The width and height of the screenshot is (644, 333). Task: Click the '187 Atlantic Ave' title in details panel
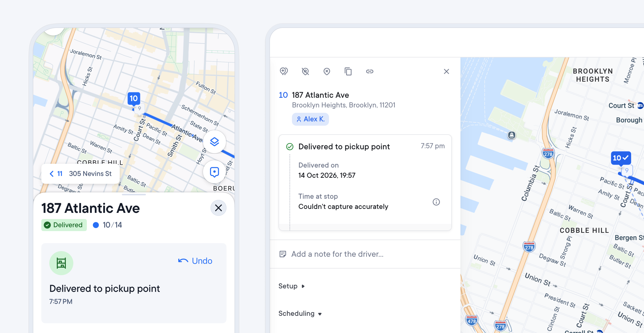point(320,95)
